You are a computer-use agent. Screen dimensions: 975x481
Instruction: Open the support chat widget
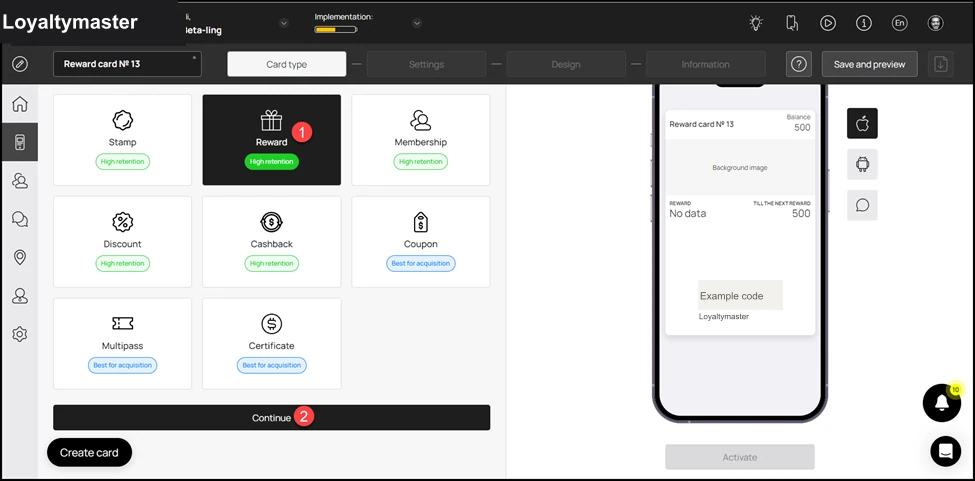click(946, 451)
